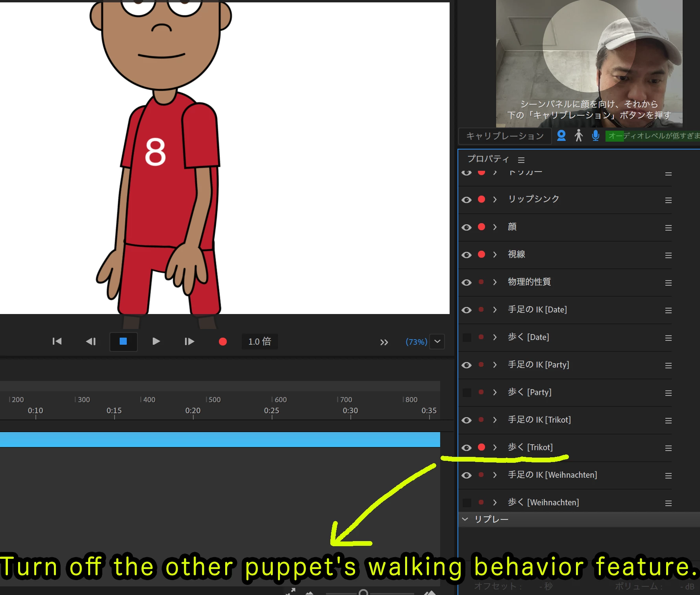
Task: Expand the リップシンク behavior
Action: coord(495,200)
